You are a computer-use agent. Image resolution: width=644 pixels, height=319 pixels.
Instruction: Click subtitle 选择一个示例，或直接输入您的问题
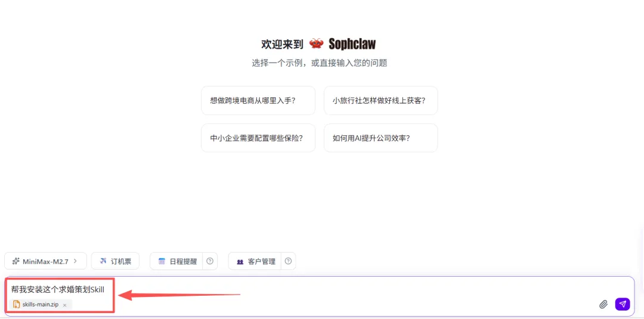(x=319, y=63)
